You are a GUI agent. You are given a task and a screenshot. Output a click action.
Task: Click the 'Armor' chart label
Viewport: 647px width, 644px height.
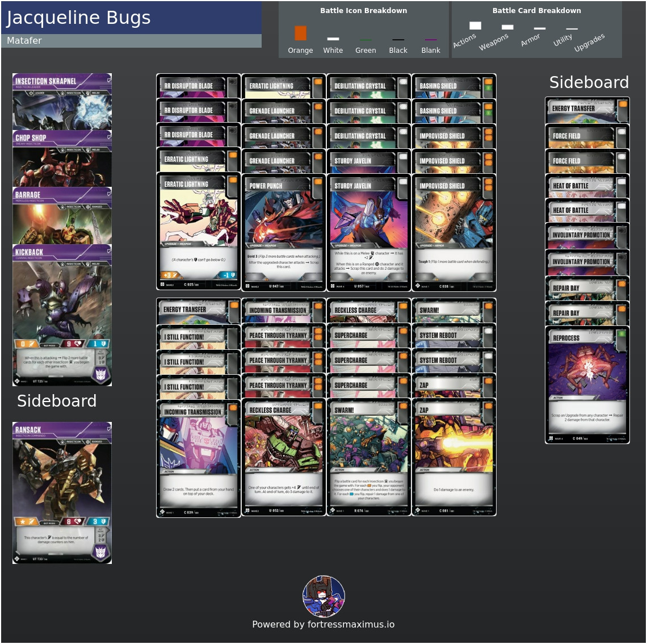tap(530, 40)
